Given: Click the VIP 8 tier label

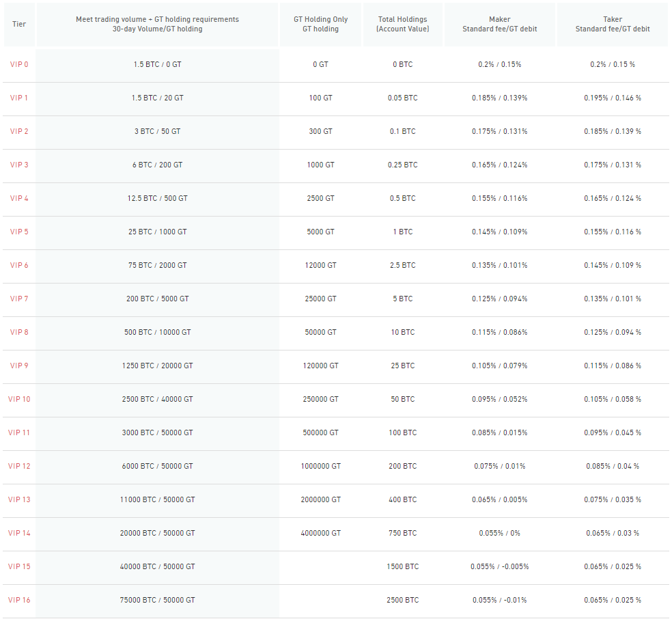Looking at the screenshot, I should pos(19,332).
